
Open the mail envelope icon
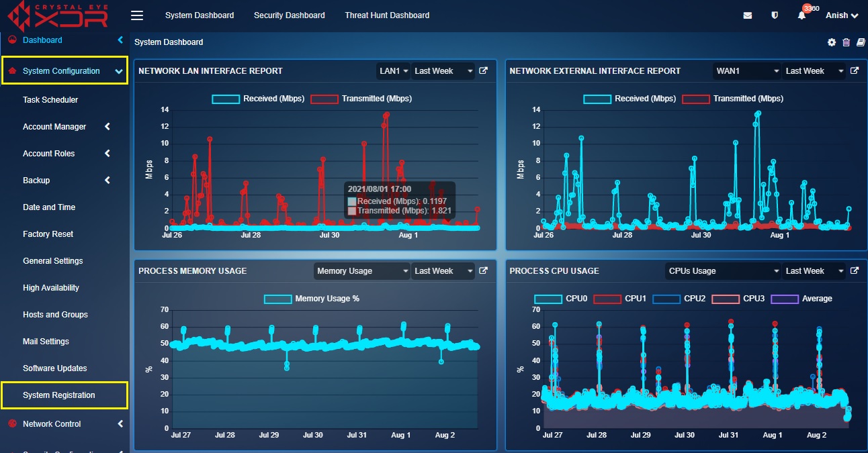click(748, 15)
